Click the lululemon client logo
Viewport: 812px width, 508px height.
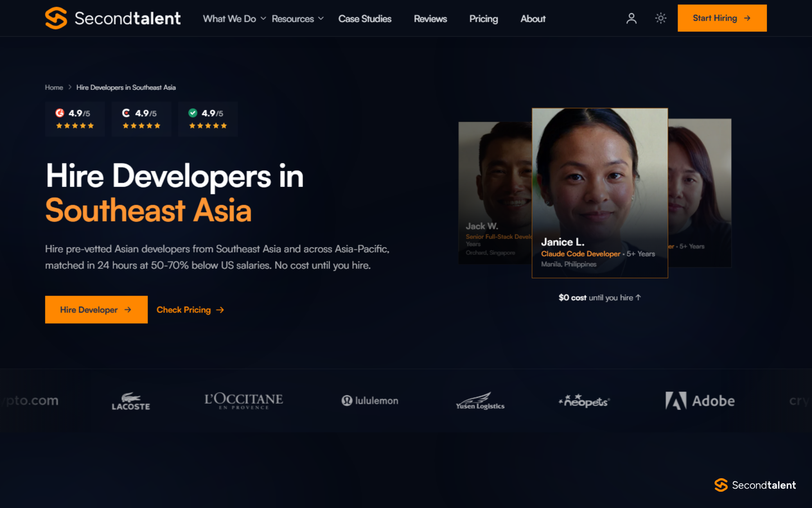coord(370,401)
